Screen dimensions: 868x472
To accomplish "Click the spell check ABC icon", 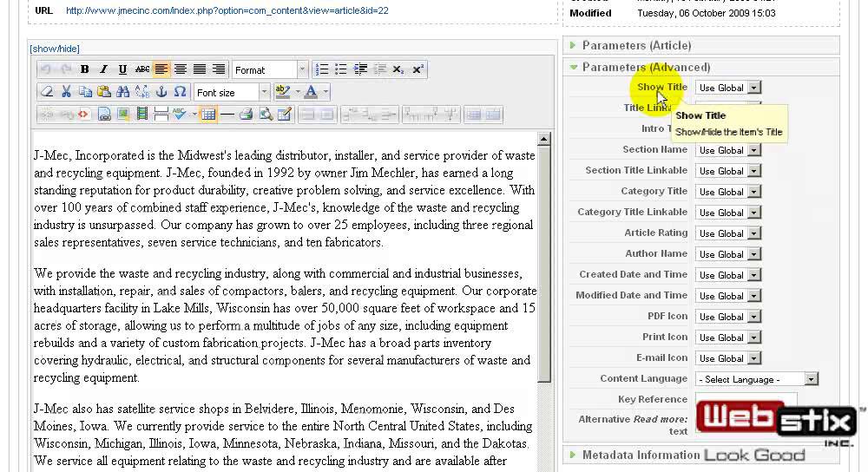I will [x=179, y=115].
